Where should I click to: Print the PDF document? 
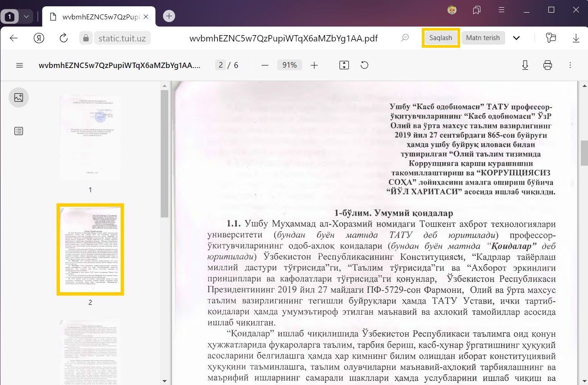[x=547, y=65]
